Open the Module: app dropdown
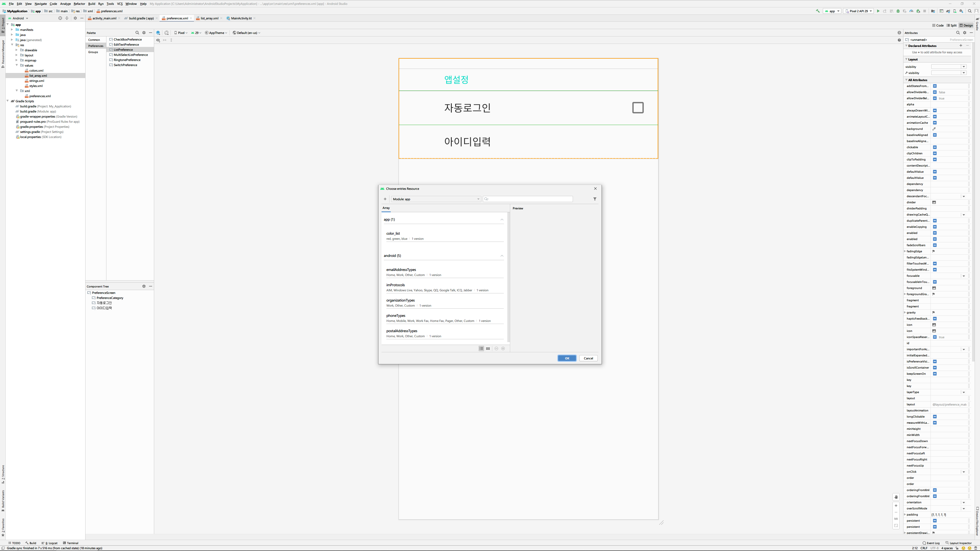The image size is (980, 551). (436, 199)
